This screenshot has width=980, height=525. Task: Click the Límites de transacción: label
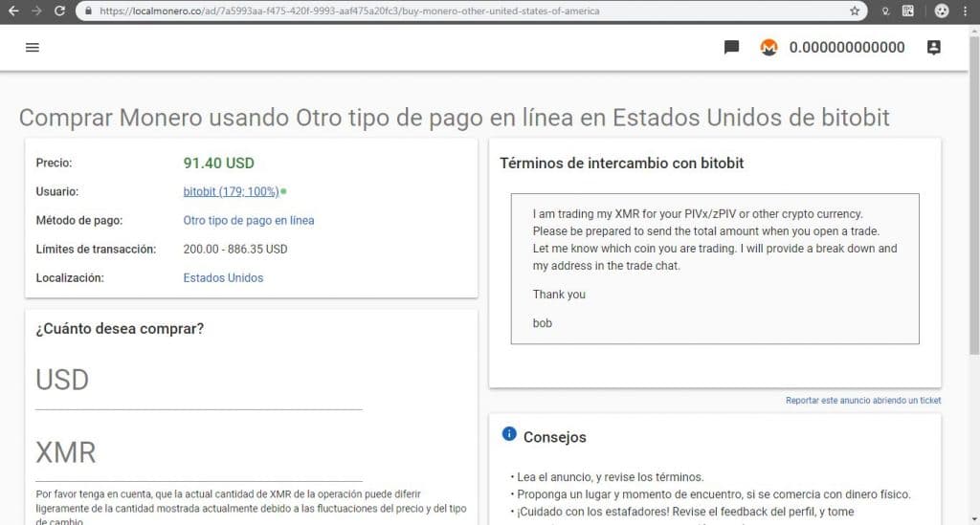[96, 249]
